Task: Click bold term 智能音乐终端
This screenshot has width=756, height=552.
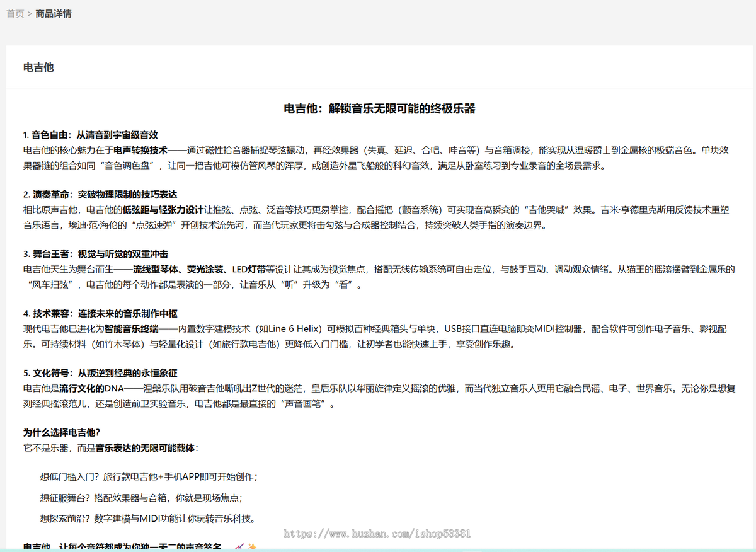Action: 131,328
